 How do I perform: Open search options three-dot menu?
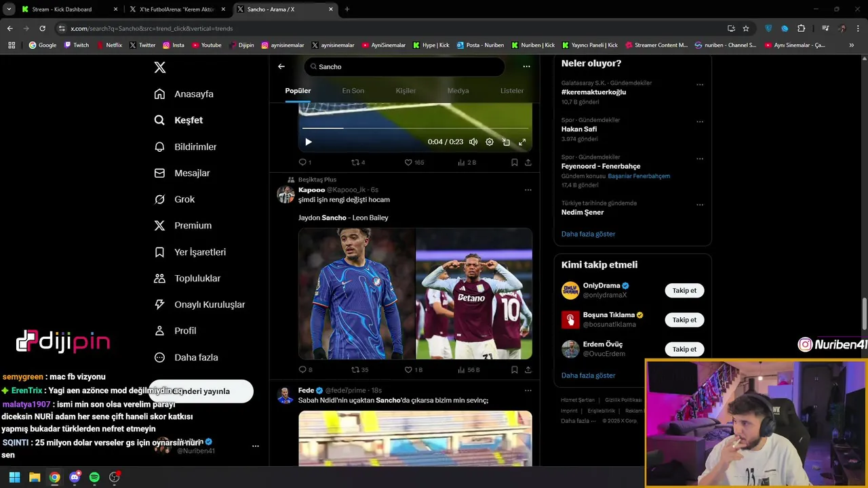click(x=526, y=66)
